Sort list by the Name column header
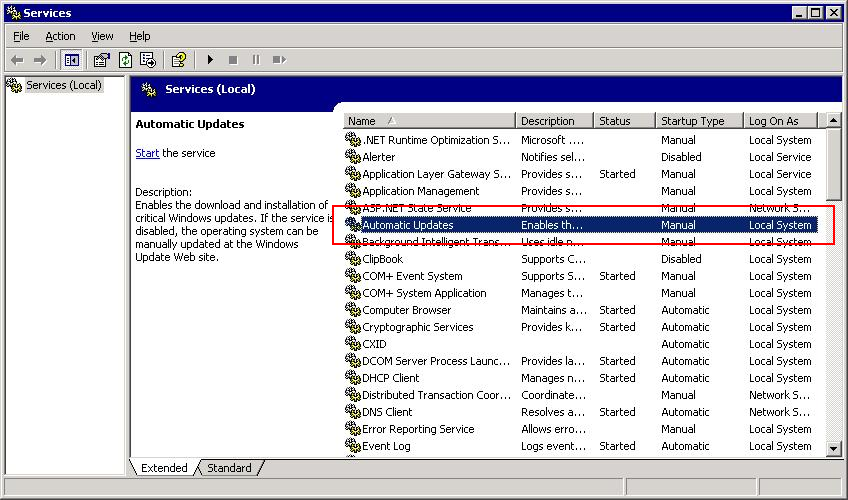Image resolution: width=848 pixels, height=500 pixels. coord(430,121)
